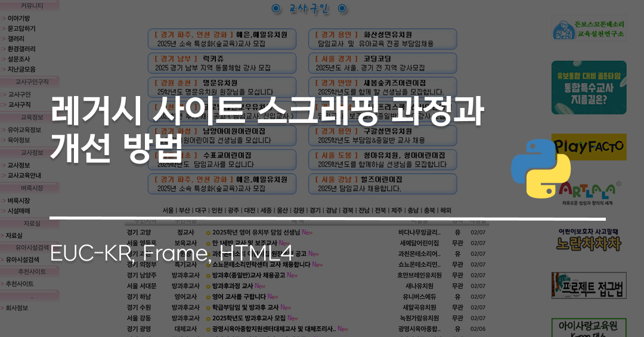Viewport: 644px width, 337px height.
Task: Open the 교사정보 sidebar item
Action: (19, 165)
